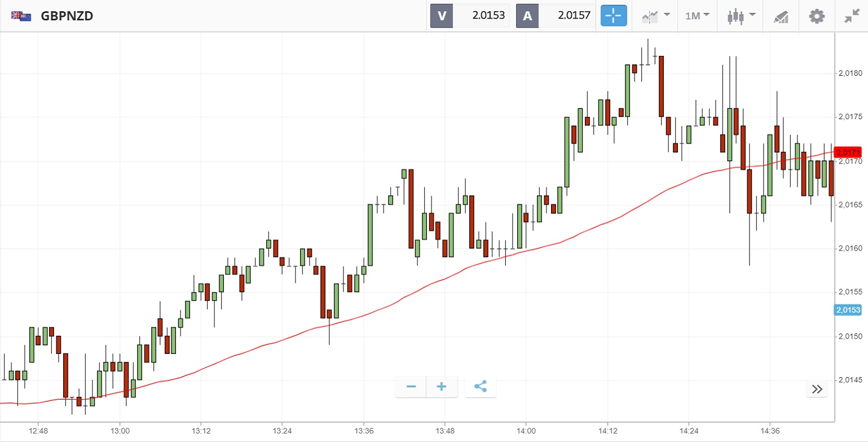Select the drawing tools pencil icon
This screenshot has width=868, height=442.
coord(781,16)
